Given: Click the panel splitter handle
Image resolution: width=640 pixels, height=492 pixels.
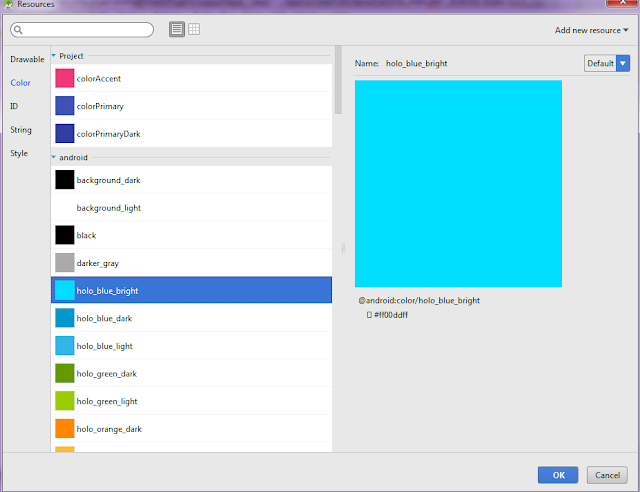Looking at the screenshot, I should click(343, 248).
